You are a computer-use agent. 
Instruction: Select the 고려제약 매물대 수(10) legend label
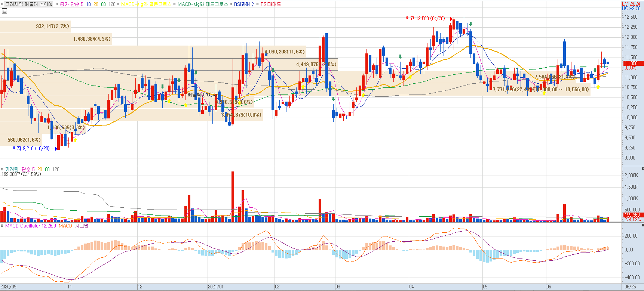coord(29,4)
